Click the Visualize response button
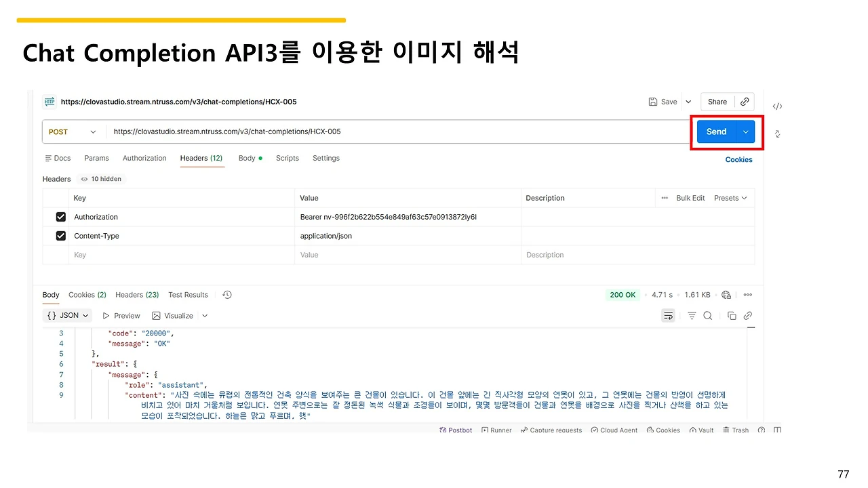The width and height of the screenshot is (868, 488). click(173, 316)
